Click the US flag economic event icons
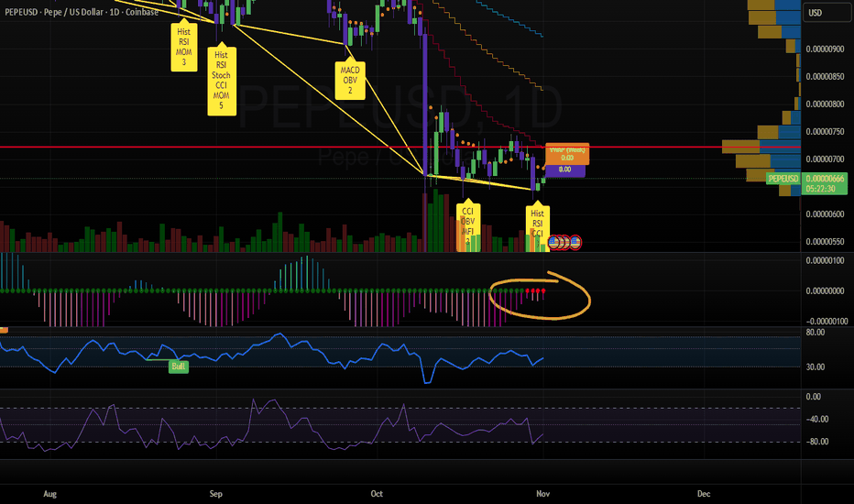 [564, 242]
